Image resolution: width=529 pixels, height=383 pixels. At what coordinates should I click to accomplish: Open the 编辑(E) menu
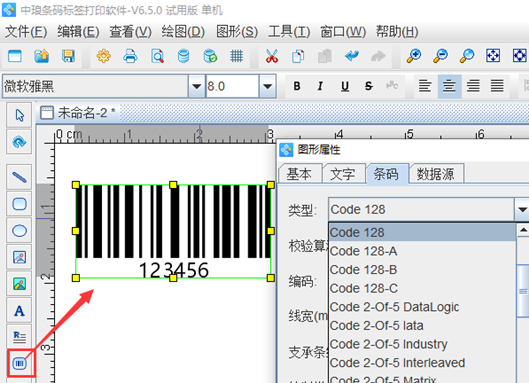(78, 32)
